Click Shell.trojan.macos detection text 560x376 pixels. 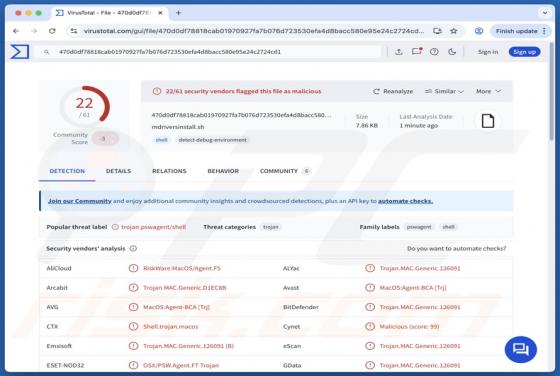coord(170,326)
